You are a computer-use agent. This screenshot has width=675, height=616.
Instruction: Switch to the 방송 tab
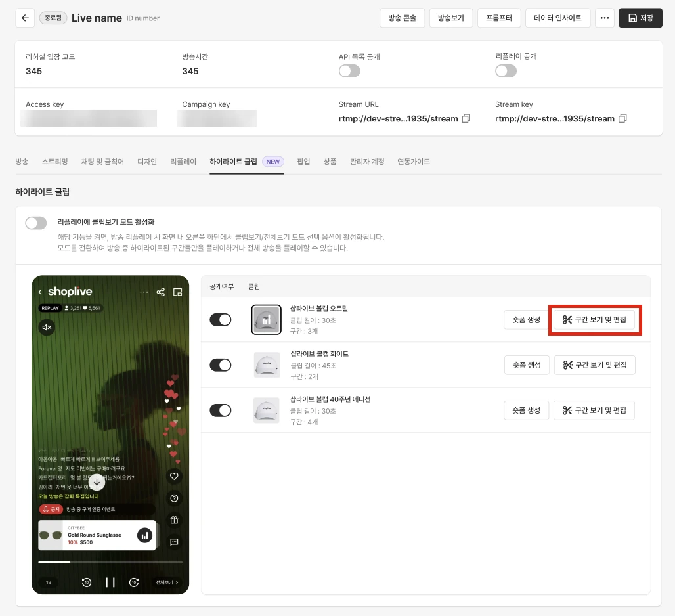coord(22,162)
